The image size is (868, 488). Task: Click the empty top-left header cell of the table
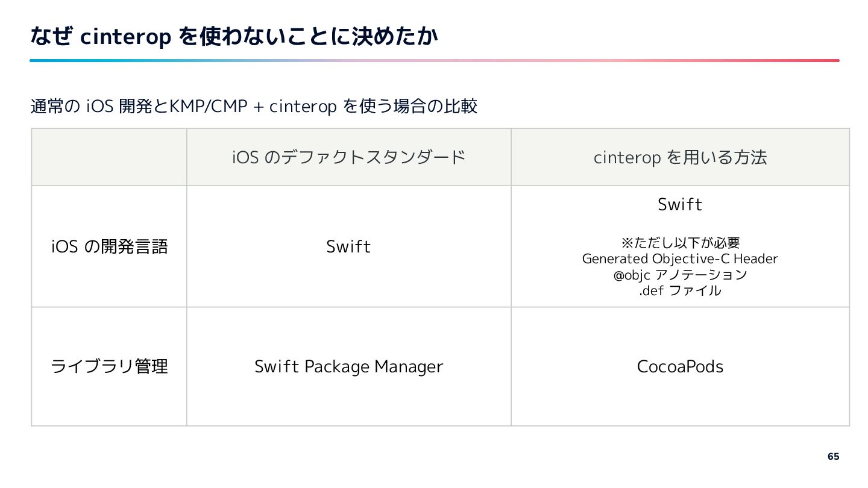click(109, 157)
